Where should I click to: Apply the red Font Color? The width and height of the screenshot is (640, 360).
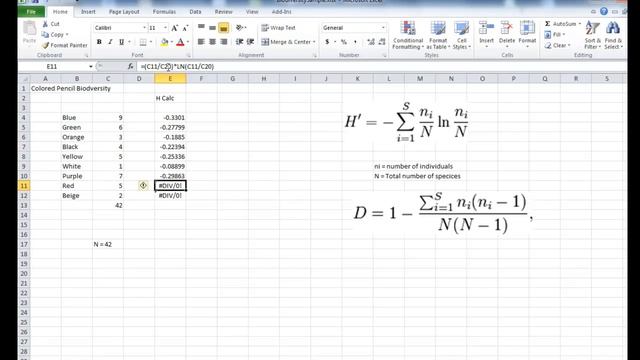(x=180, y=42)
